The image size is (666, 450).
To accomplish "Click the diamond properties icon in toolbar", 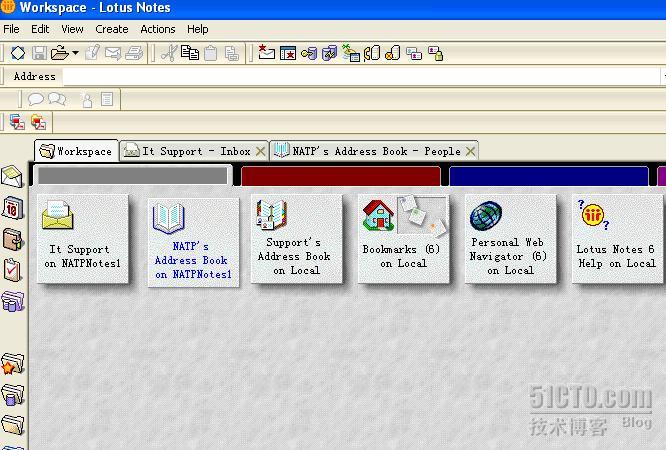I will [18, 53].
